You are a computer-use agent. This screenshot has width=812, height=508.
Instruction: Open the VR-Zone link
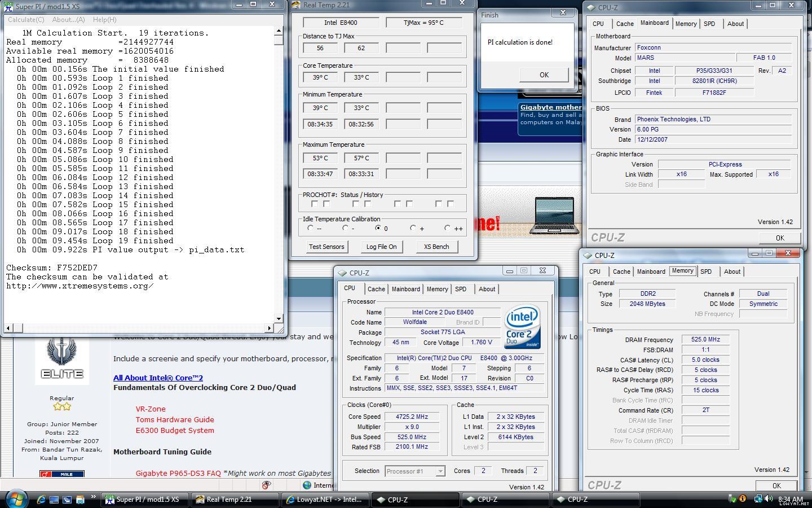[x=151, y=409]
